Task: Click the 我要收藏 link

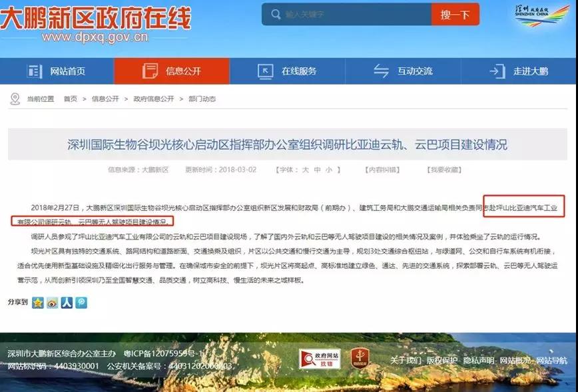Action: [444, 170]
